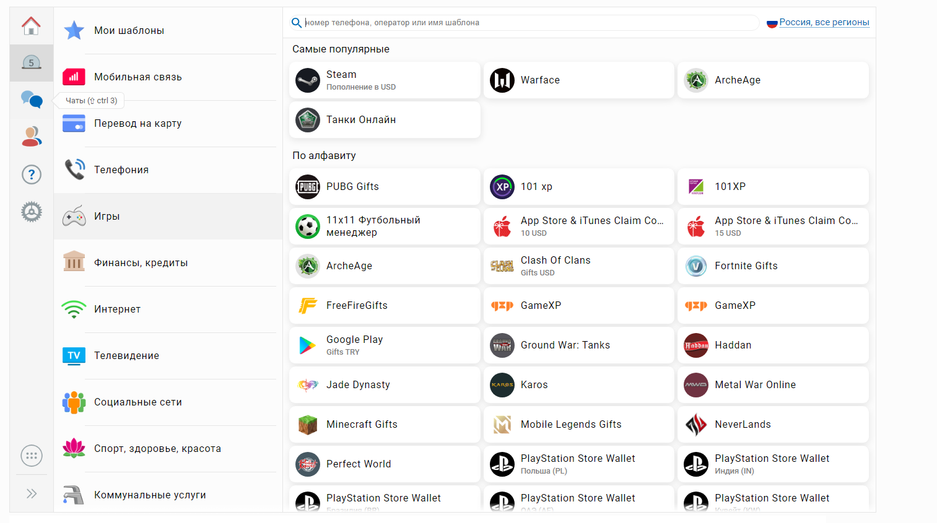Open Интернет category

coord(168,309)
